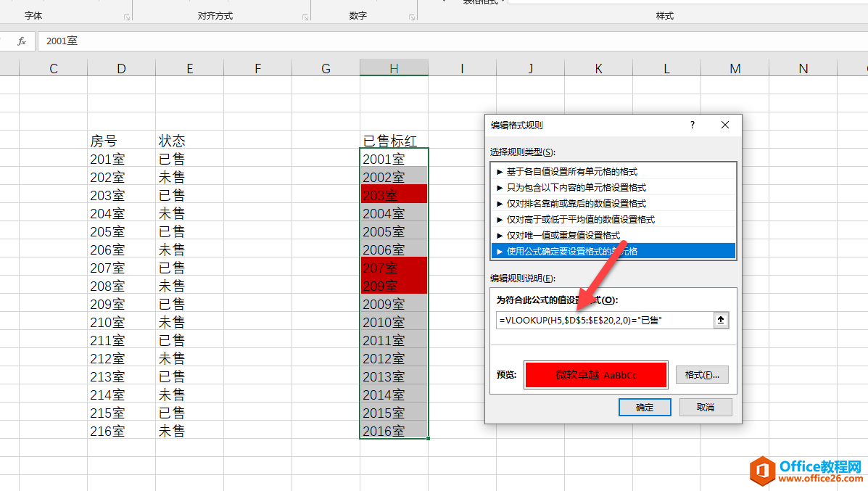Click red cell 209室 in column H
868x491 pixels.
(394, 286)
